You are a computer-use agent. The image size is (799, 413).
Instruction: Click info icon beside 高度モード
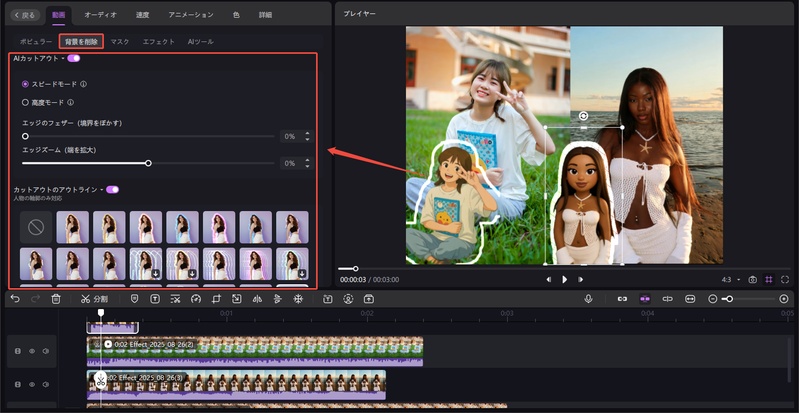click(x=70, y=102)
